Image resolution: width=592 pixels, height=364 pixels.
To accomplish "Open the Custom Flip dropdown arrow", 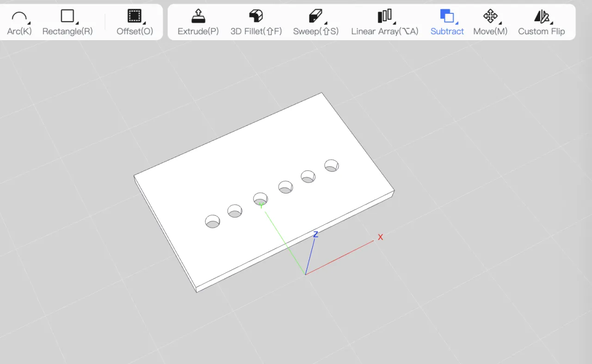I will pos(551,23).
